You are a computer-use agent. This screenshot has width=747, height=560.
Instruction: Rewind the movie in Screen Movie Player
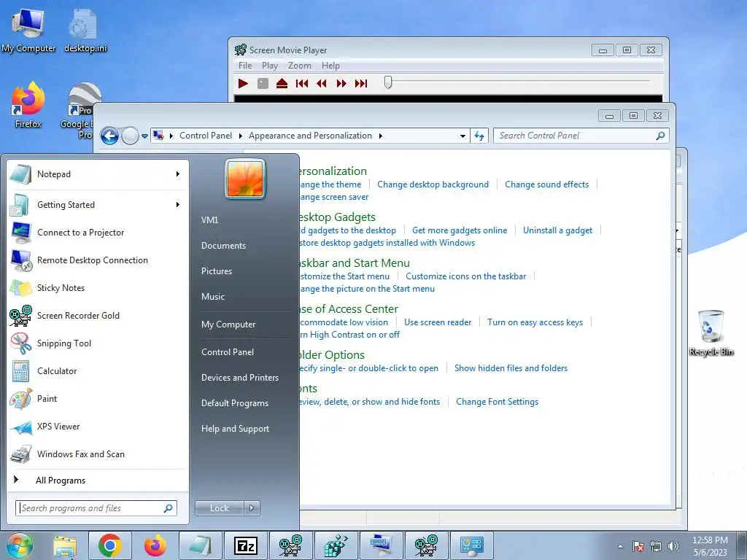[322, 83]
